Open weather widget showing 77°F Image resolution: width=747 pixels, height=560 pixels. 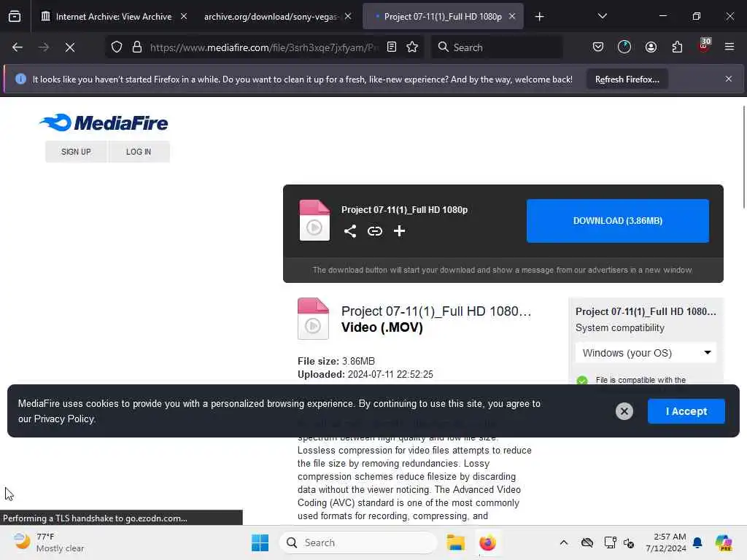pos(49,542)
